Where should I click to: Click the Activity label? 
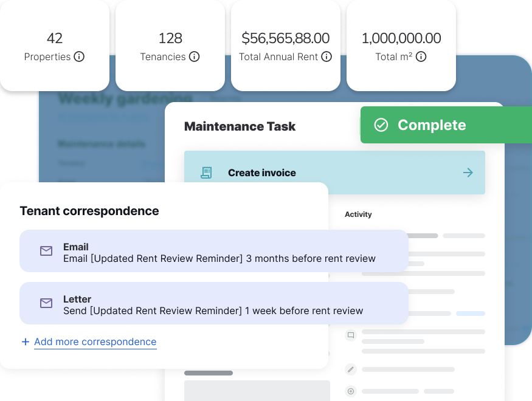pos(358,214)
